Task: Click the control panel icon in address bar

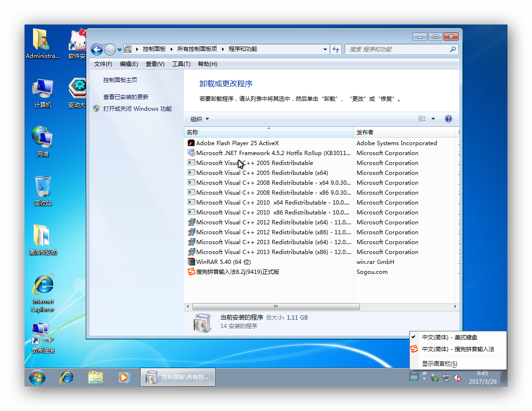Action: pyautogui.click(x=128, y=49)
